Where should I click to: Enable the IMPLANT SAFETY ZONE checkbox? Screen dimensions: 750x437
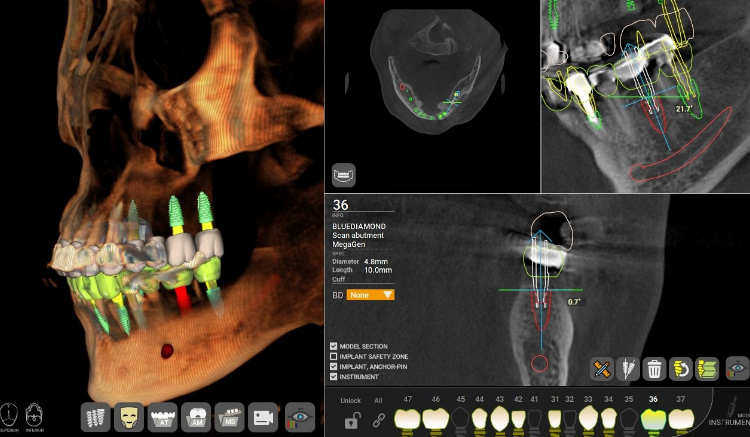(334, 356)
